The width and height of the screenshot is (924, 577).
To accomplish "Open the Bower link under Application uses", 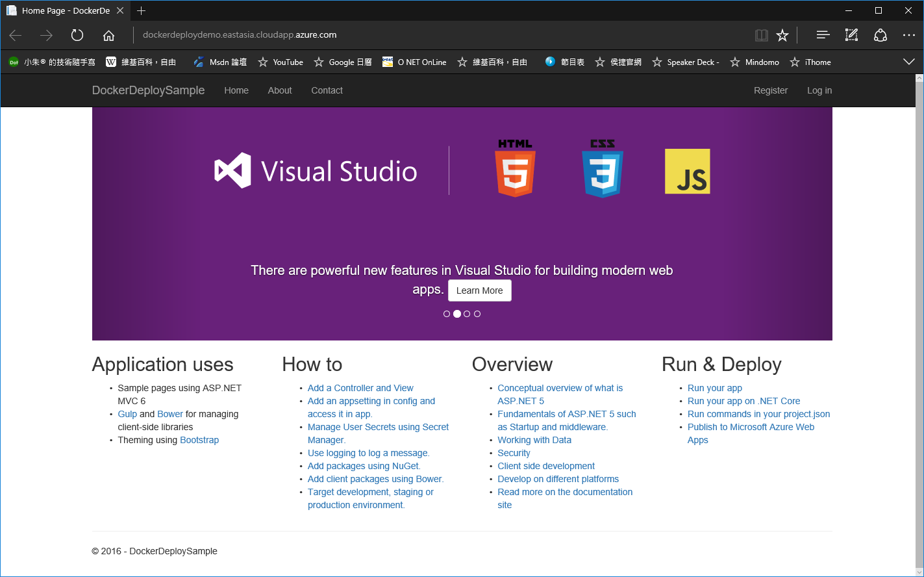I will [170, 414].
